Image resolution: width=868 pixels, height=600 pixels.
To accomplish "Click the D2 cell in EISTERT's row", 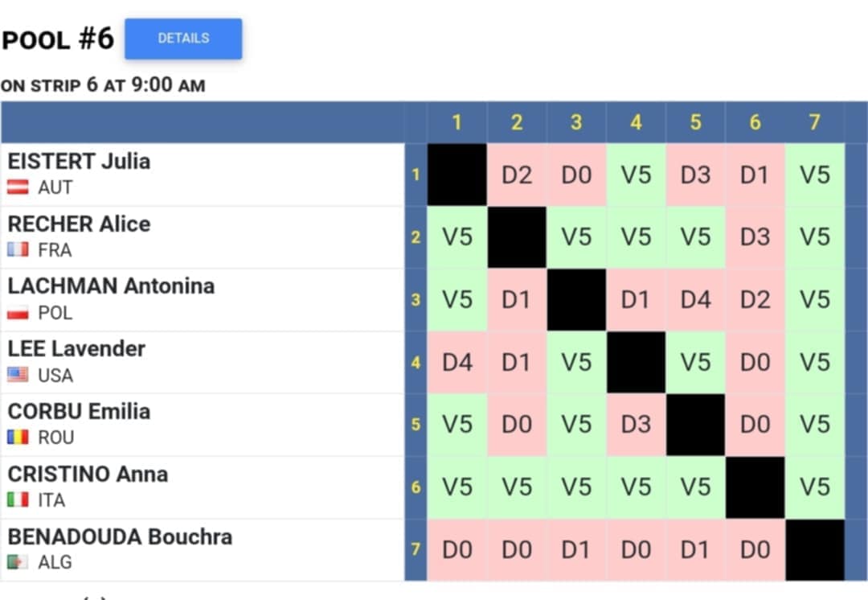I will 517,175.
